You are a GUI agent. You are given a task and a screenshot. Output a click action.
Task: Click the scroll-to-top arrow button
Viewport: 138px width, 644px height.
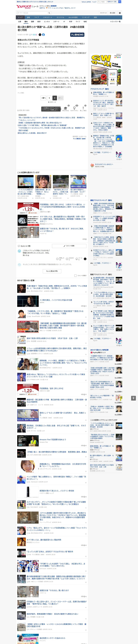(133, 398)
